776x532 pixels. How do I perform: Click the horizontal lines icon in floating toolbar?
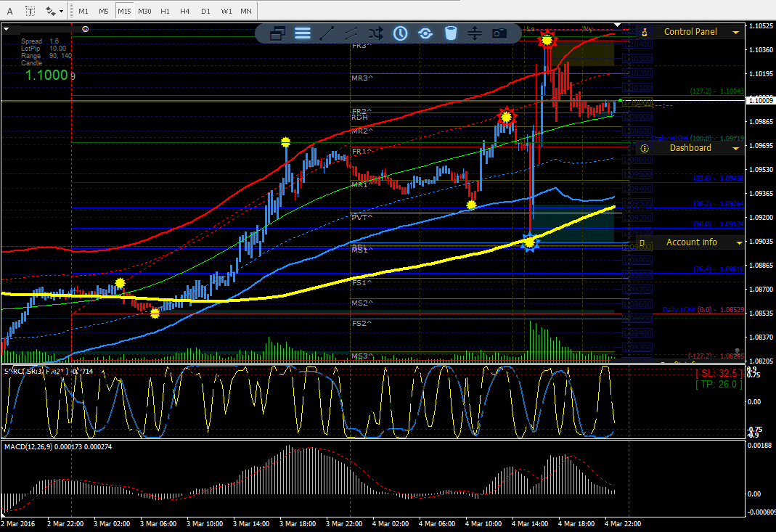303,33
